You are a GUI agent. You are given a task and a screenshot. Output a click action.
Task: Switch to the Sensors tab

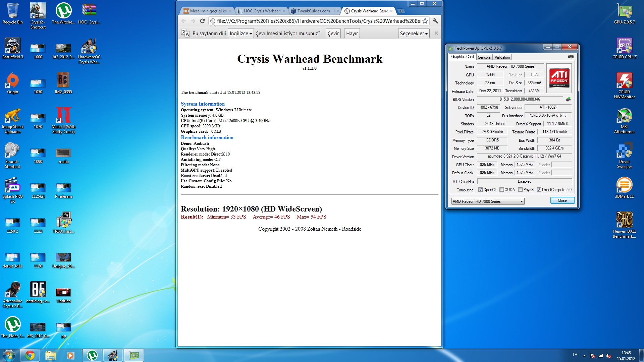484,57
